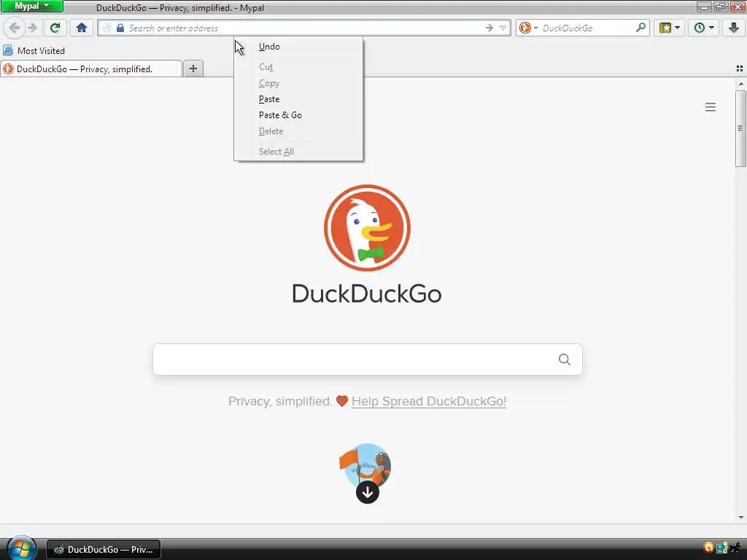Open the Windows Start orb
747x560 pixels.
(x=21, y=548)
